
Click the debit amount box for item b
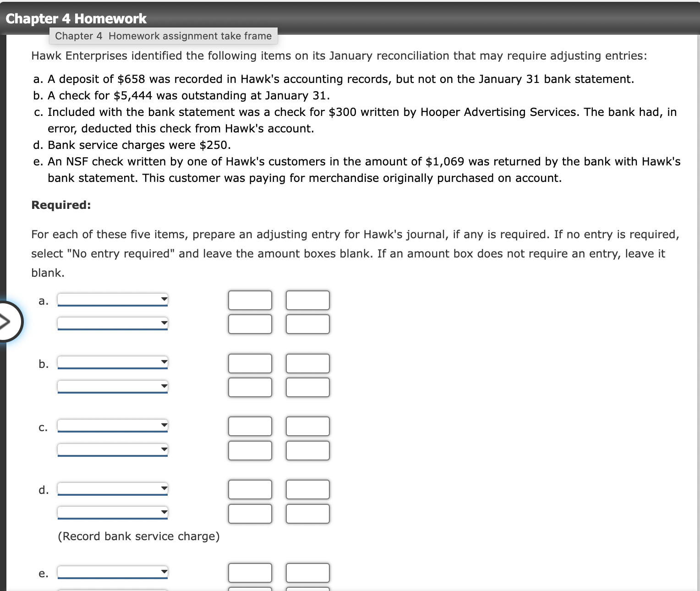click(250, 363)
